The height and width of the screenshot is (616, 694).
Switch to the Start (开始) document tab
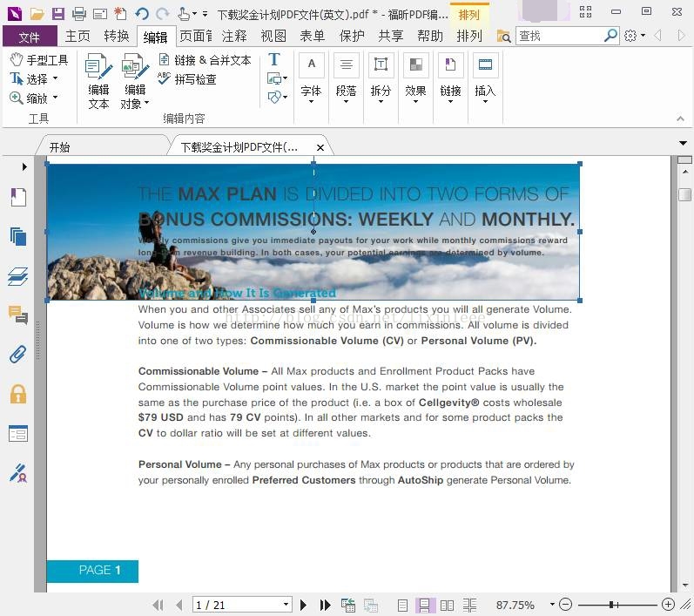(60, 147)
